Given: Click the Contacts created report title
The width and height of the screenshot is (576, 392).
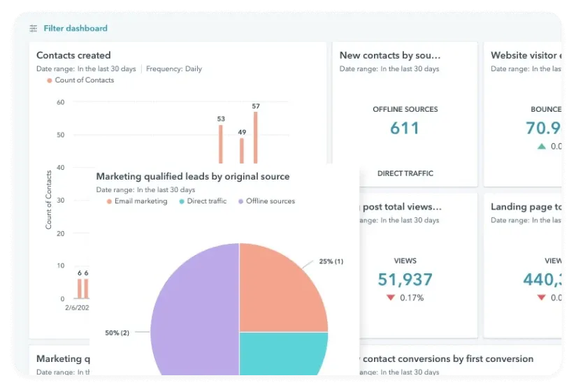Looking at the screenshot, I should point(73,55).
